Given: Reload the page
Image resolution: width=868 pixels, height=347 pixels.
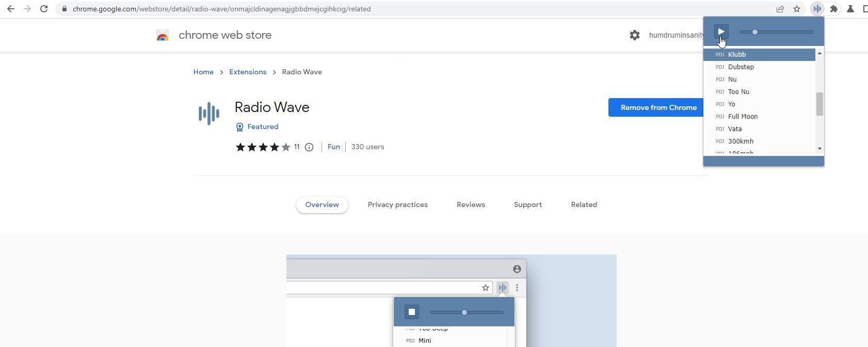Looking at the screenshot, I should (44, 9).
